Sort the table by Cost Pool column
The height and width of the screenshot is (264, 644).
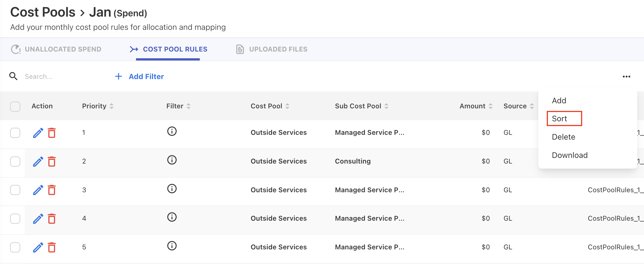[287, 106]
